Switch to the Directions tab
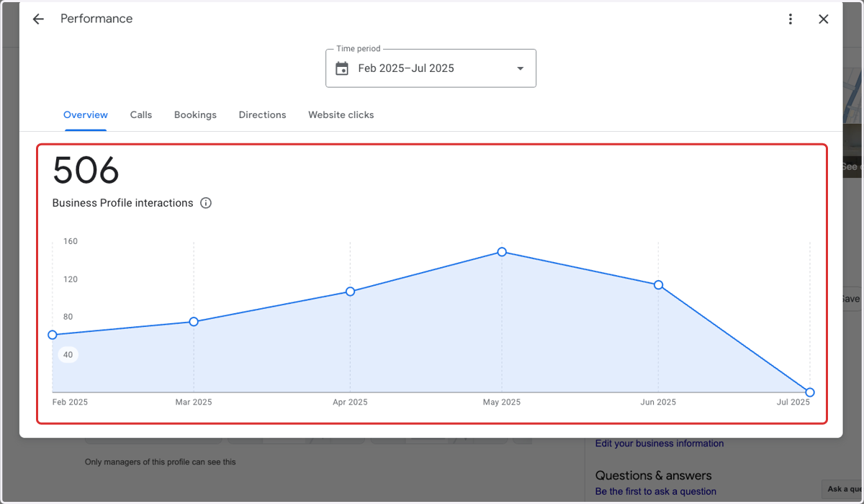This screenshot has height=504, width=864. (262, 115)
